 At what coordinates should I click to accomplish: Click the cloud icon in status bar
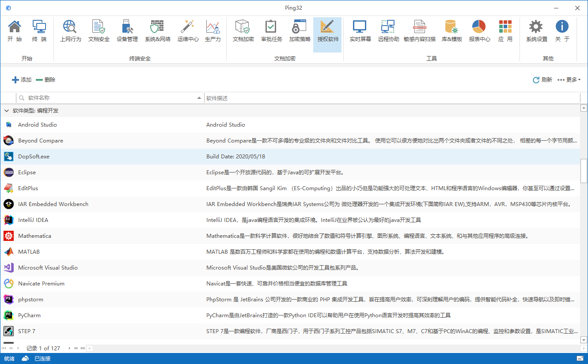(25, 358)
